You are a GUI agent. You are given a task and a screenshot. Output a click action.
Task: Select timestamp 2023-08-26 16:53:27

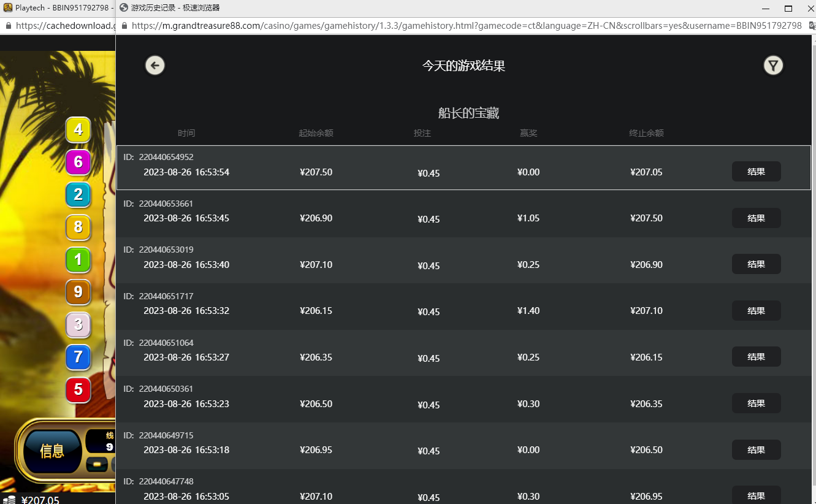(x=186, y=357)
